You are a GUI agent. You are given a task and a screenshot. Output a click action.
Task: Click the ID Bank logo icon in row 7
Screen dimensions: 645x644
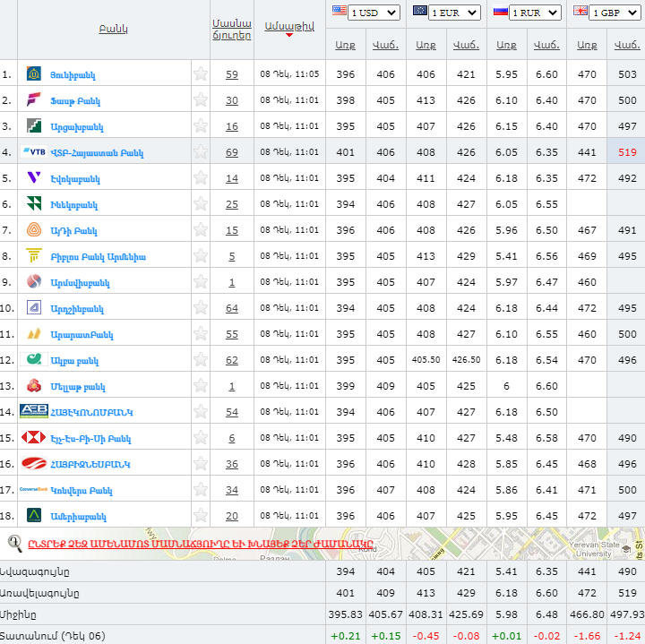[x=34, y=229]
